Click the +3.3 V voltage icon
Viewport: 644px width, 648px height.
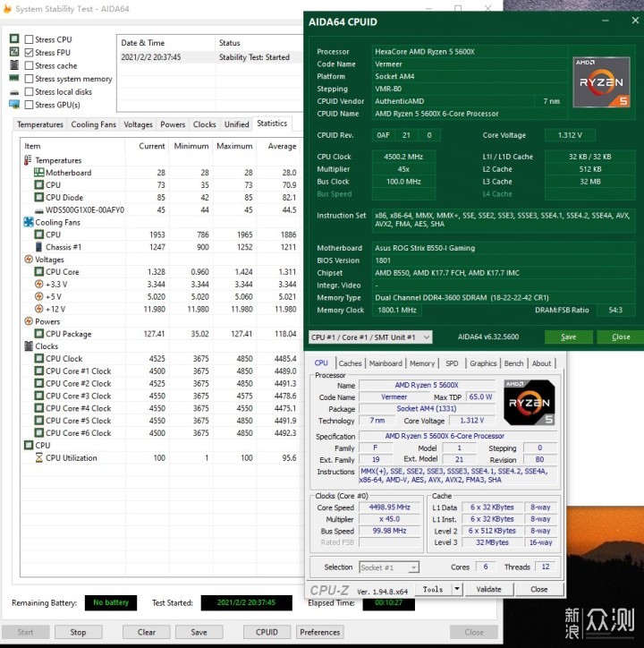[38, 284]
